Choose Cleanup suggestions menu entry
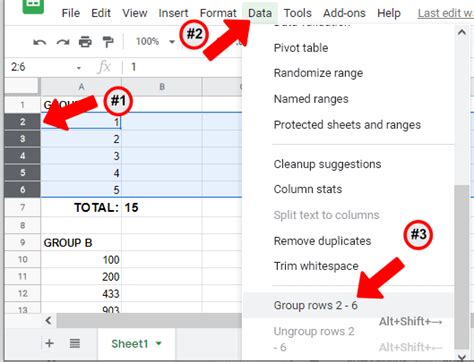 click(327, 164)
